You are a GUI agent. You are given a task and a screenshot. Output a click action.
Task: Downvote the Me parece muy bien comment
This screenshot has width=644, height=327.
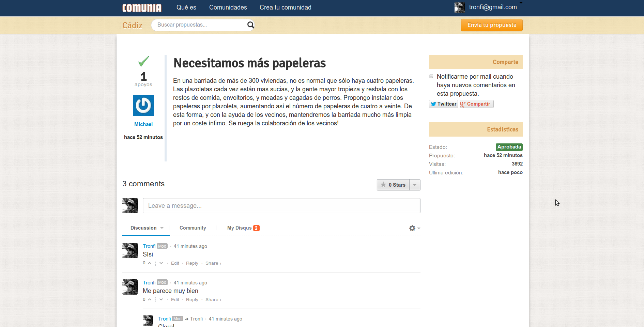click(160, 299)
